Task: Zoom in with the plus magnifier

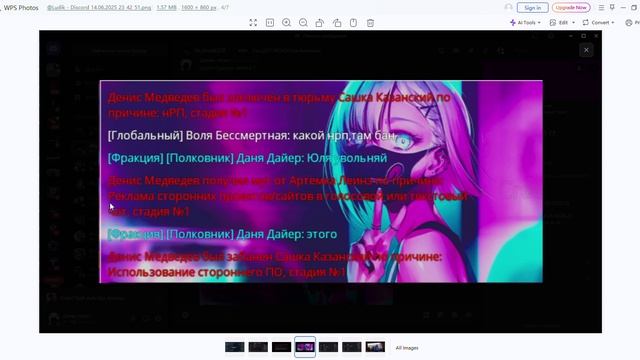Action: click(x=287, y=23)
